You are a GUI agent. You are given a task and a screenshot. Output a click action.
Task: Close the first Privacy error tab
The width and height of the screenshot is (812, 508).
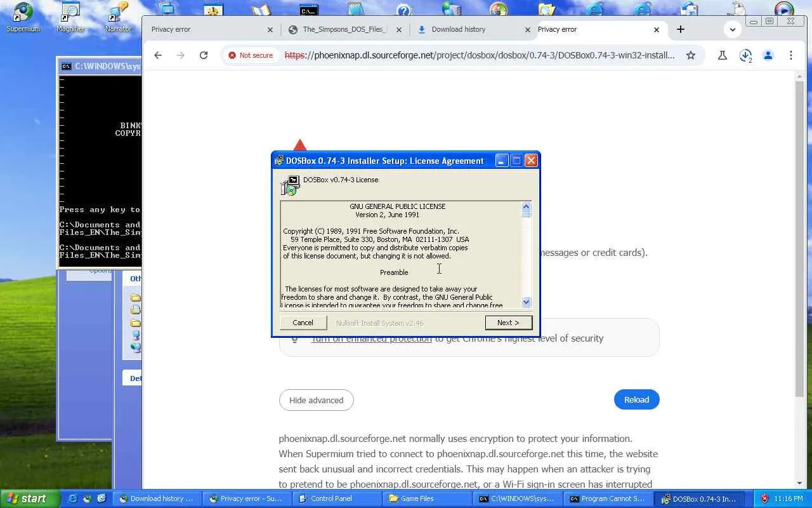click(270, 29)
